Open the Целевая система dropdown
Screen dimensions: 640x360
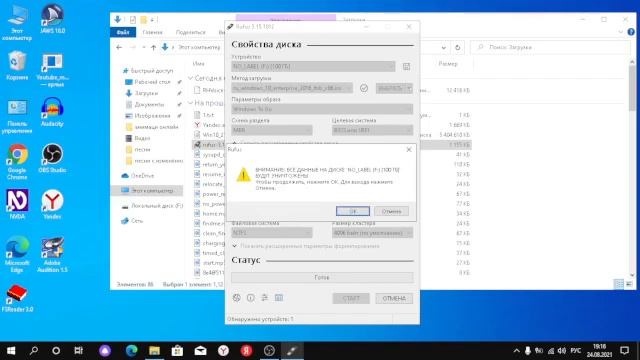(x=372, y=130)
